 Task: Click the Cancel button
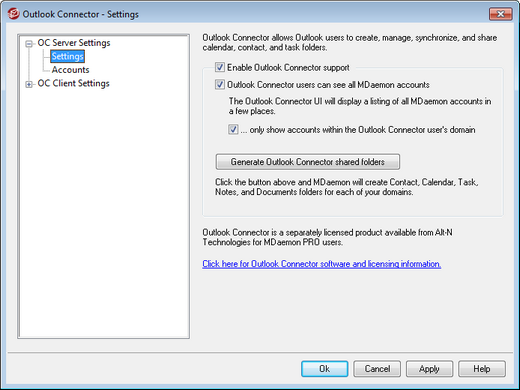[377, 369]
